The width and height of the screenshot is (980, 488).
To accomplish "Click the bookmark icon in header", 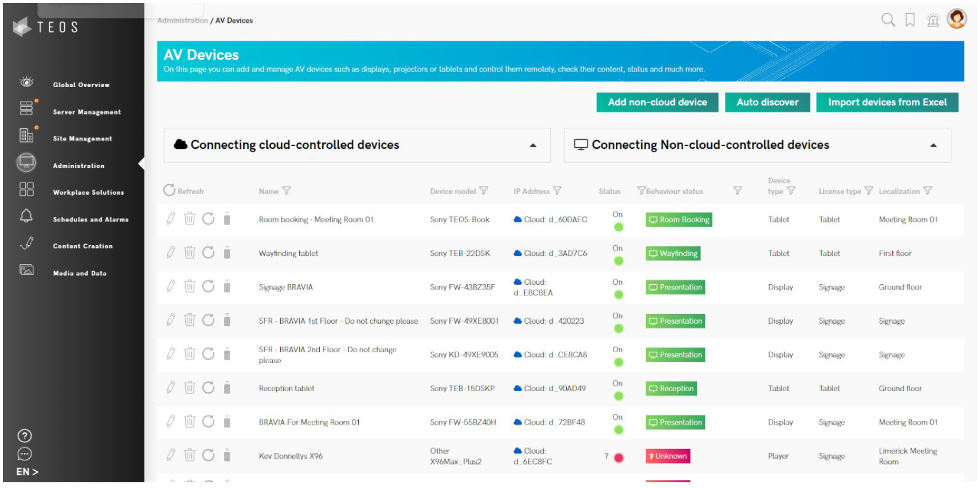I will click(910, 20).
